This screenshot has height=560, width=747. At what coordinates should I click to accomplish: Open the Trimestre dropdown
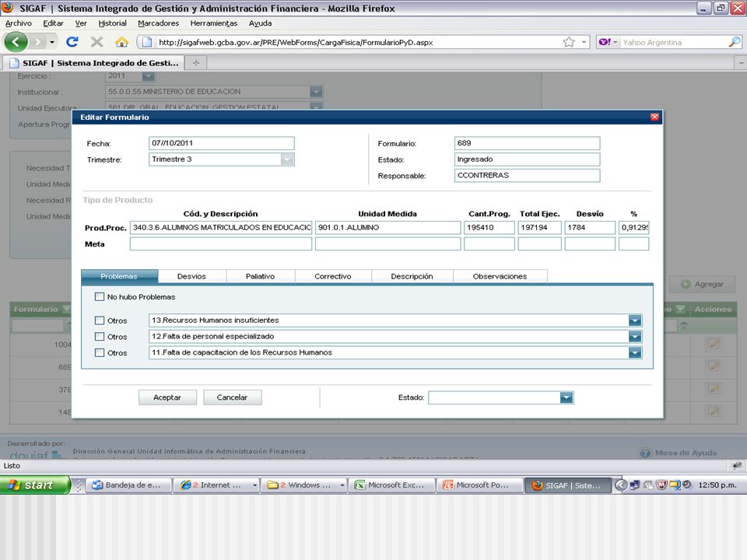(x=287, y=159)
